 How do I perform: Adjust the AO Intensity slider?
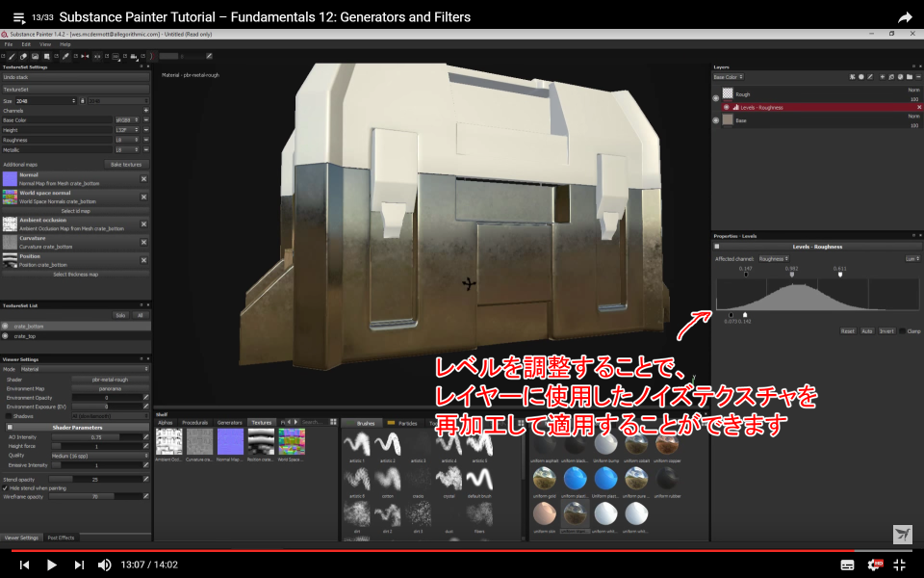(x=96, y=437)
